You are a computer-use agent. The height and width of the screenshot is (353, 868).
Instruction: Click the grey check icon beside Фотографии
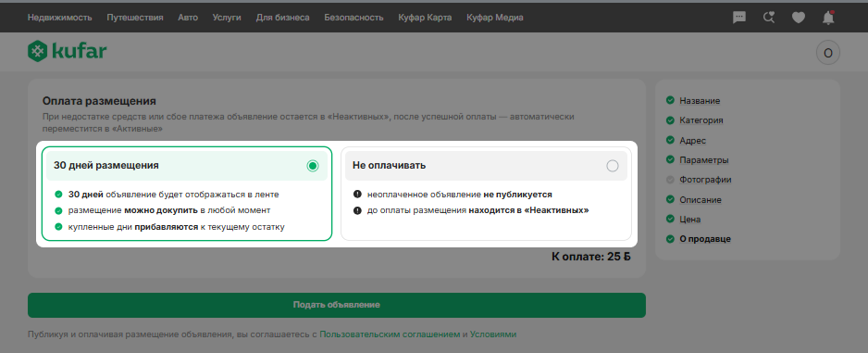(x=670, y=180)
